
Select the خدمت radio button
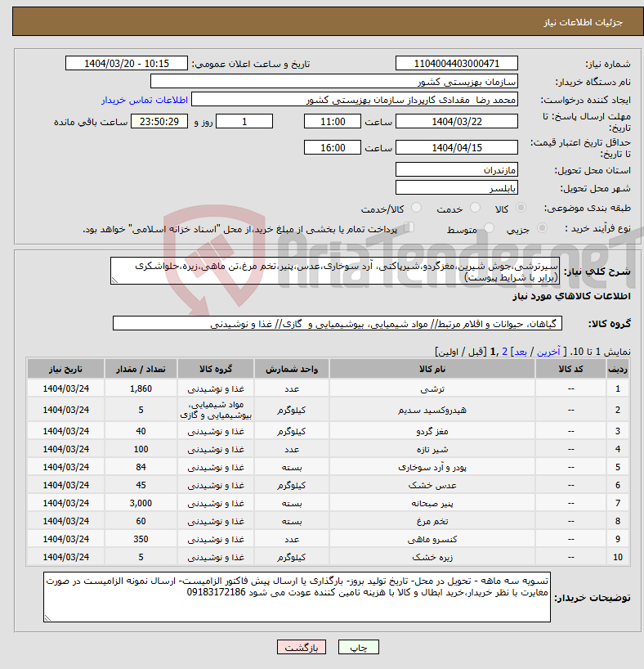(x=475, y=208)
